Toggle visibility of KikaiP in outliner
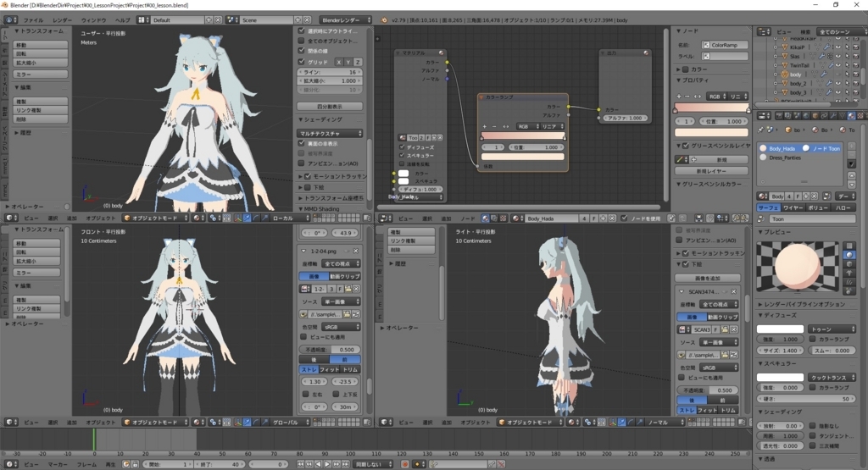Image resolution: width=868 pixels, height=470 pixels. coord(838,47)
